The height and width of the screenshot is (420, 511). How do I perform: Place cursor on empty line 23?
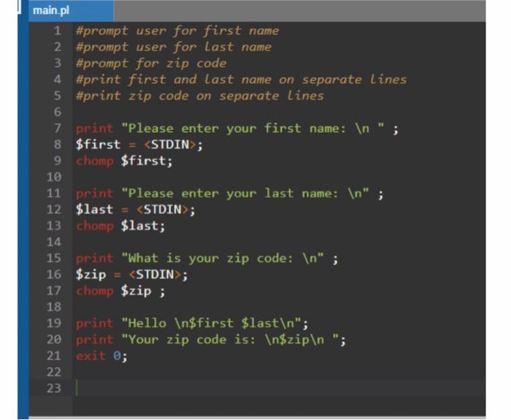(280, 388)
